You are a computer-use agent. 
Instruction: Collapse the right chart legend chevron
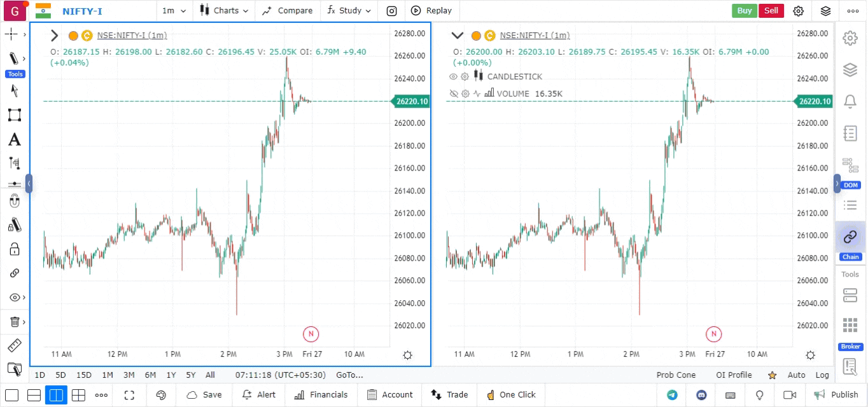(457, 36)
